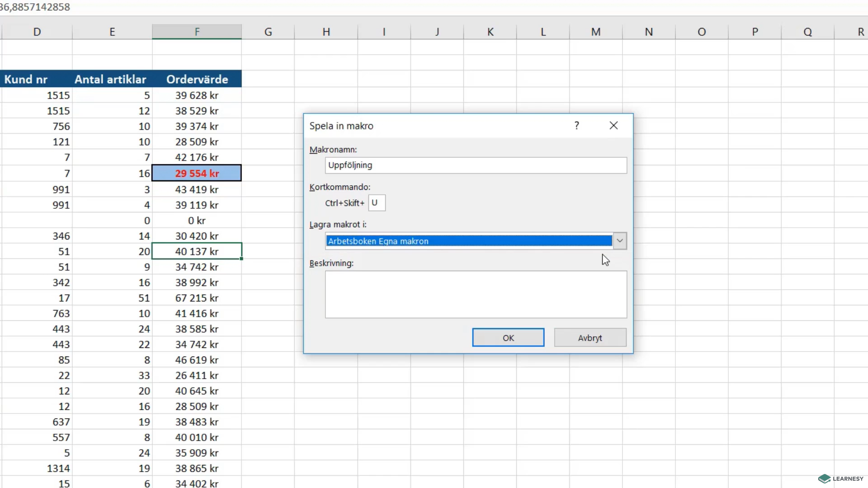Image resolution: width=868 pixels, height=488 pixels.
Task: Select customer number 557 cell
Action: coord(37,437)
